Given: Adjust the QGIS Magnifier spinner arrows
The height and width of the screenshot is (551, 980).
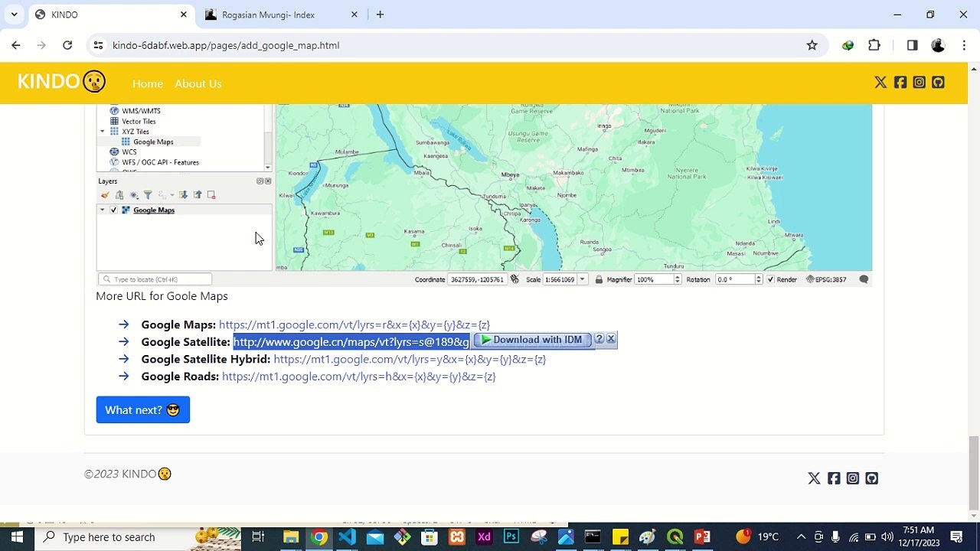Looking at the screenshot, I should (678, 279).
